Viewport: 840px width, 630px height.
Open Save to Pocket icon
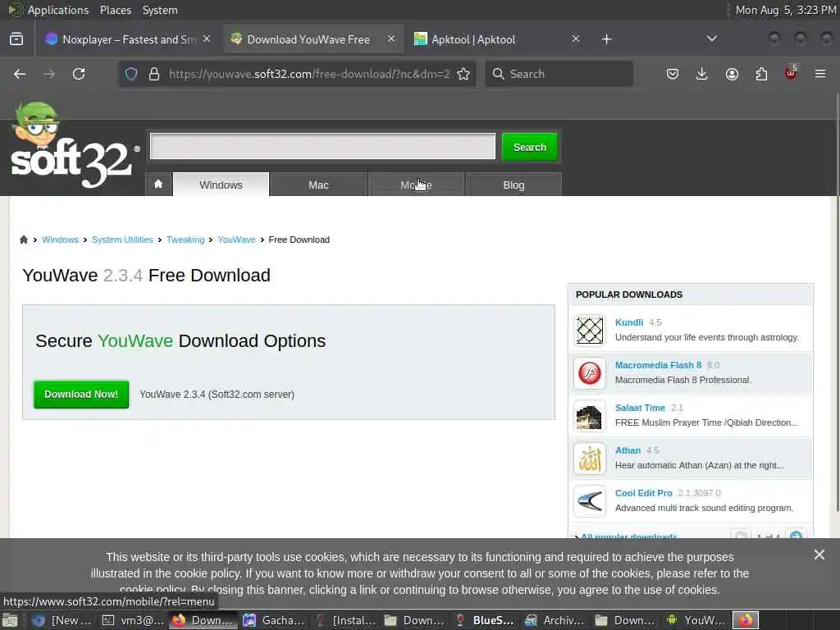coord(673,74)
